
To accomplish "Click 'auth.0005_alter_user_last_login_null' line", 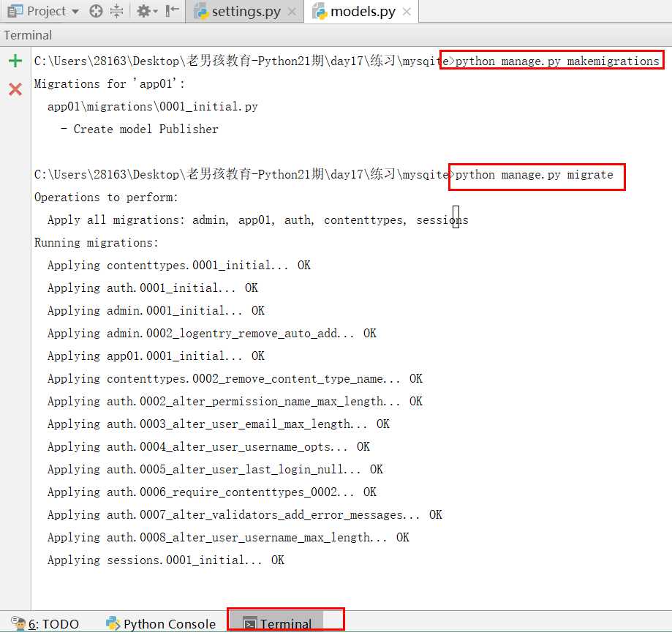I will (x=215, y=470).
